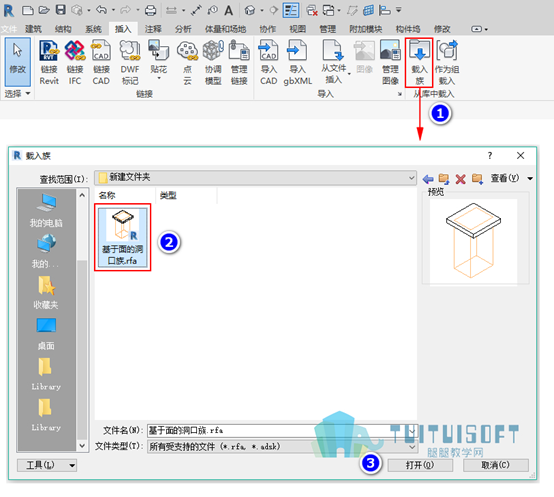The image size is (554, 497).
Task: Select the Modify (修改) arrow tool
Action: 17,62
